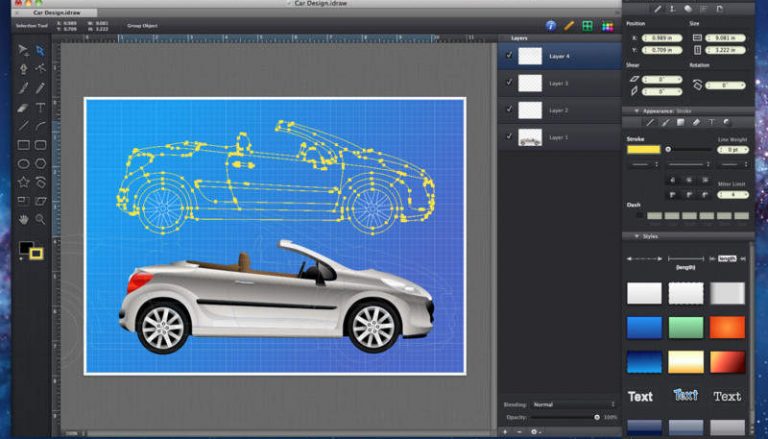Open the color swatches grid icon
This screenshot has width=768, height=439.
606,25
